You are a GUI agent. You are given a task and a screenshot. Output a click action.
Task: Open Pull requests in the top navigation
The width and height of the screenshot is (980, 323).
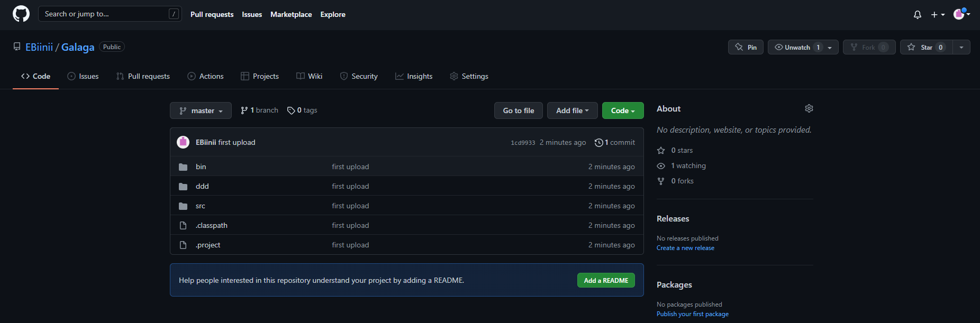[x=212, y=14]
